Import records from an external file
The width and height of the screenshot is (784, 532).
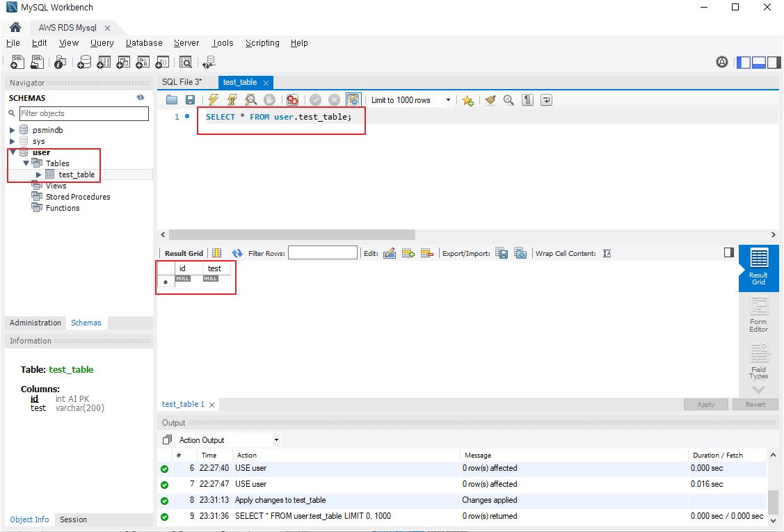click(x=520, y=254)
